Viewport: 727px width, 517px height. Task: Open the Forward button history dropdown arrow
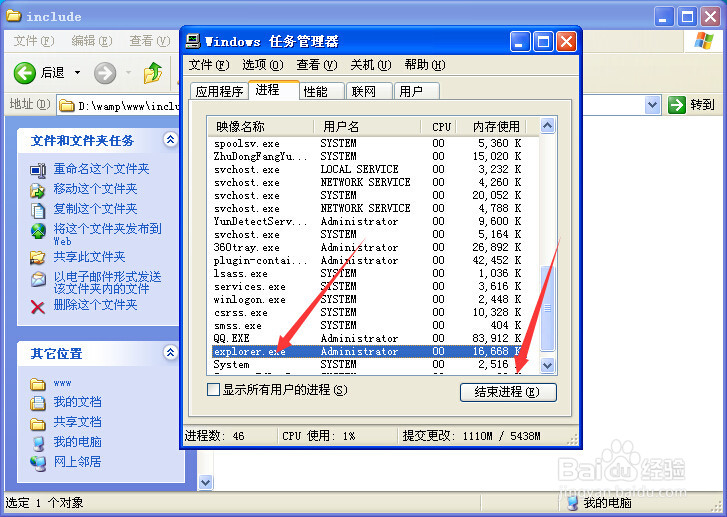(128, 73)
